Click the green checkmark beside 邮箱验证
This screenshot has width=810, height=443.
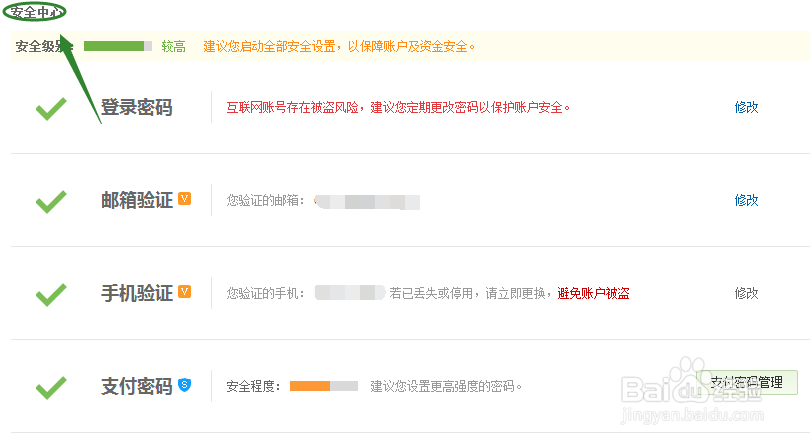[x=50, y=201]
